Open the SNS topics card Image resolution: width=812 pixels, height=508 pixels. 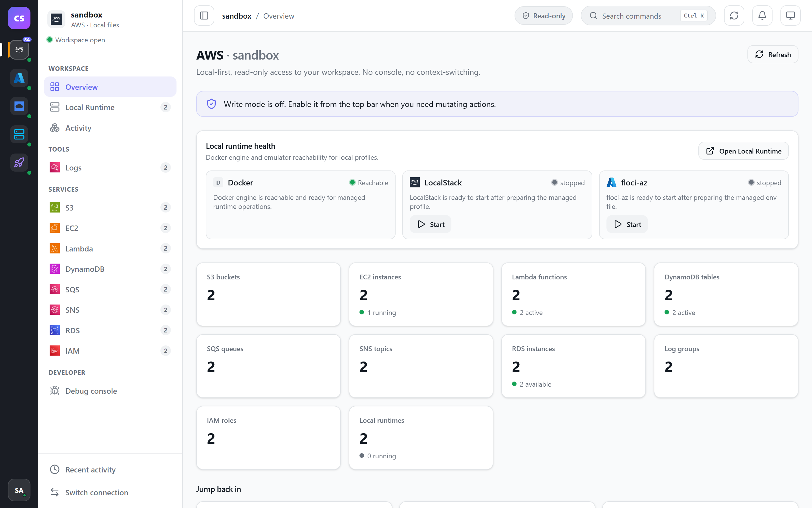click(x=421, y=366)
